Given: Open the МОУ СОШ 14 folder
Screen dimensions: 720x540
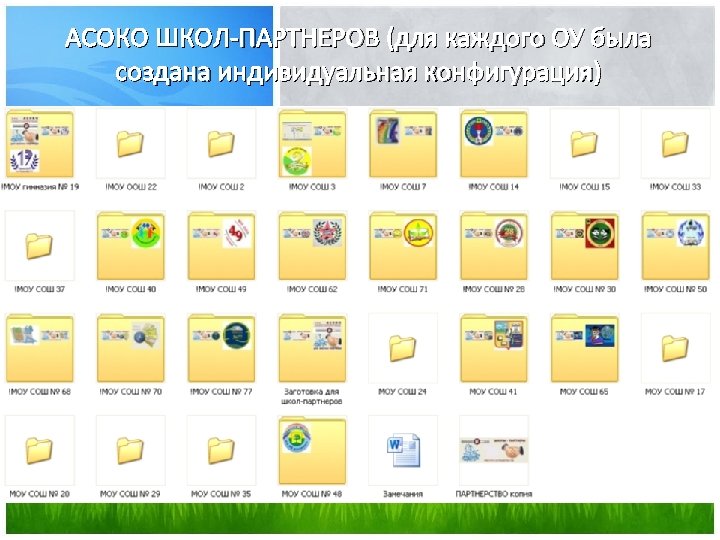Looking at the screenshot, I should tap(494, 144).
